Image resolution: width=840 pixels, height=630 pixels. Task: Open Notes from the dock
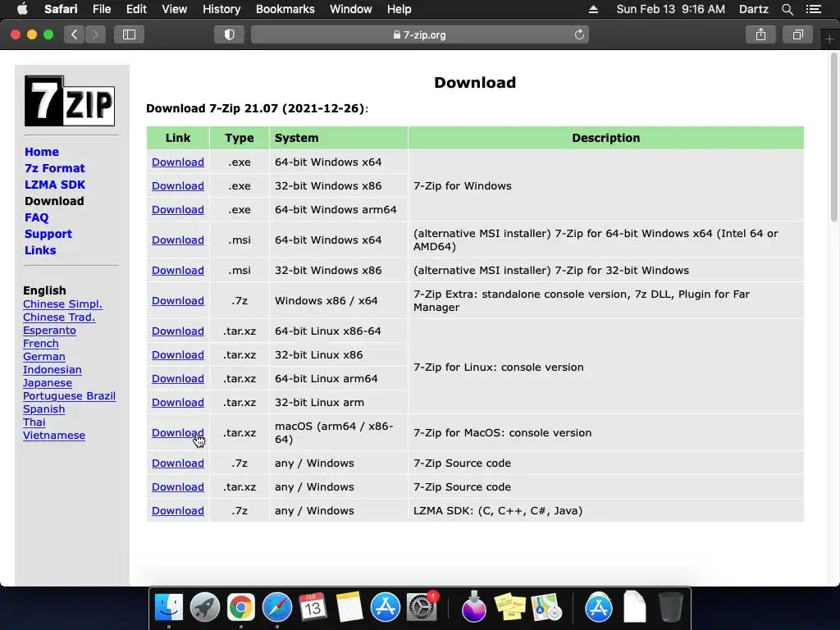[349, 607]
